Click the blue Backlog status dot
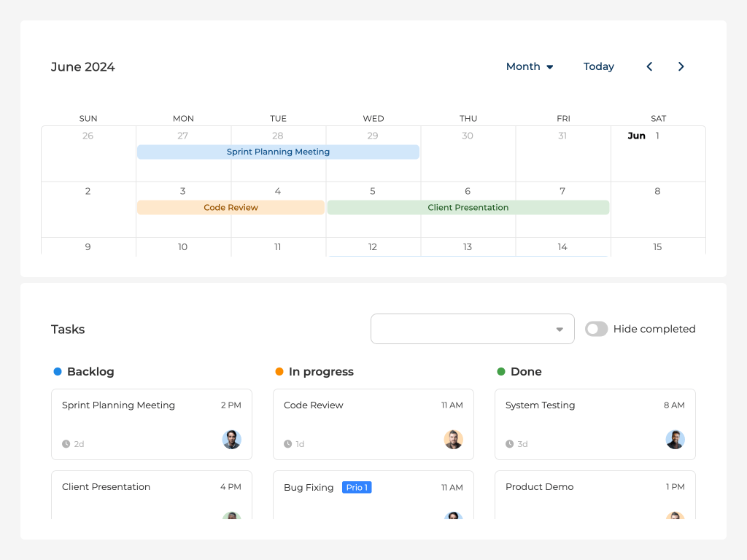747x560 pixels. pyautogui.click(x=58, y=372)
